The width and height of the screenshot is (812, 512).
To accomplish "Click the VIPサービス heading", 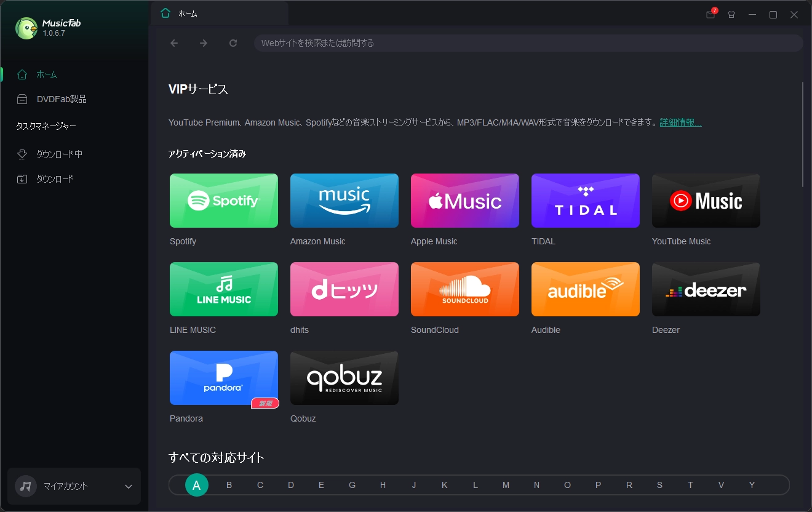I will point(198,89).
